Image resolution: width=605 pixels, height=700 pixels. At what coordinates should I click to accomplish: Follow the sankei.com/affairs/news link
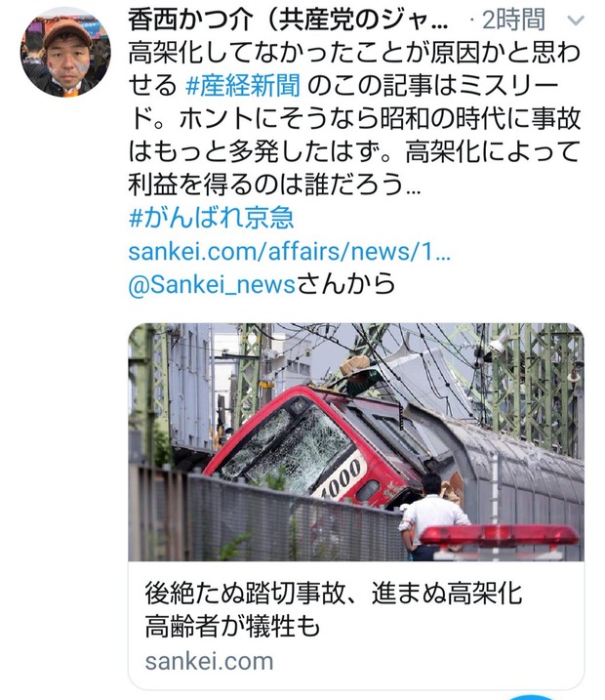(x=289, y=251)
